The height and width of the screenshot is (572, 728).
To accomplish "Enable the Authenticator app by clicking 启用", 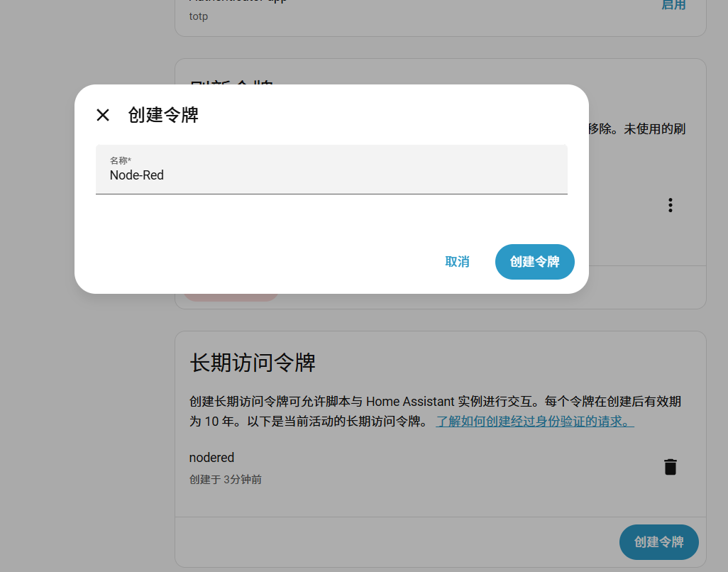I will [674, 5].
